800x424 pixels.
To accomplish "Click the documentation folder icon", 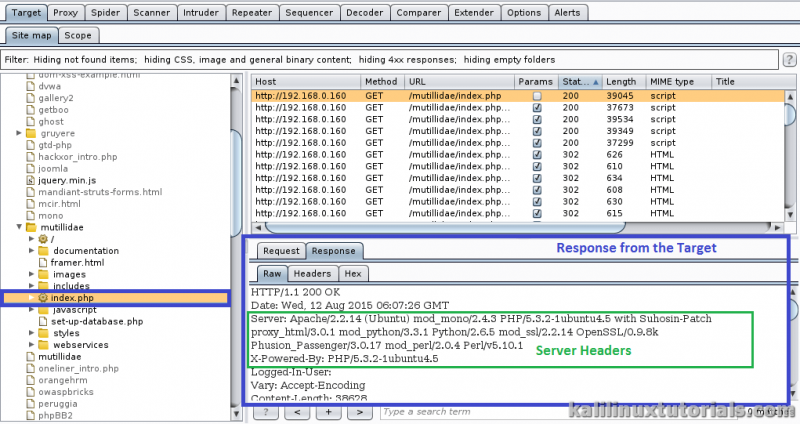I will 43,251.
